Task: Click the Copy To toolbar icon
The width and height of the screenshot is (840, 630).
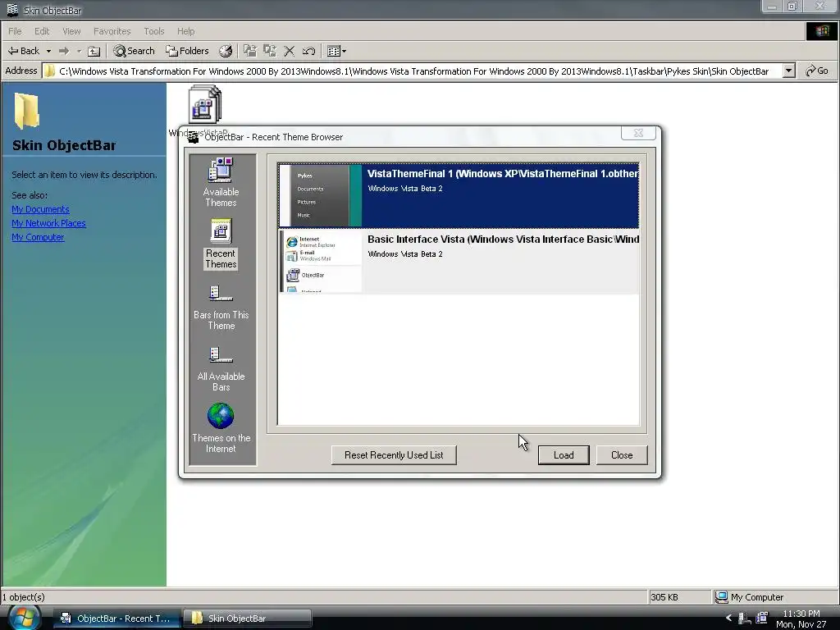Action: click(269, 51)
